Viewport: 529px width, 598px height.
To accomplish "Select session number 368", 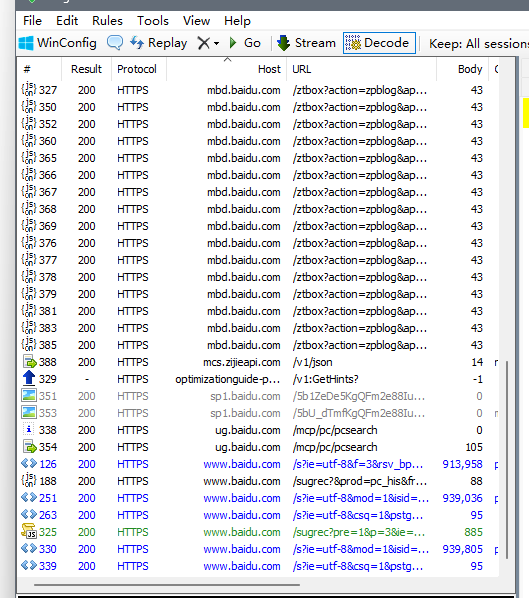I will click(47, 209).
